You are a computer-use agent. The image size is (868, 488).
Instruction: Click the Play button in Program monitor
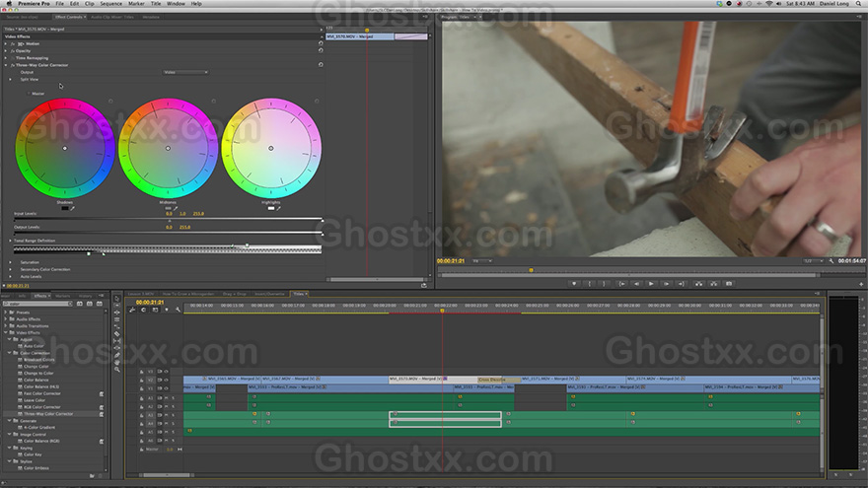[x=651, y=284]
